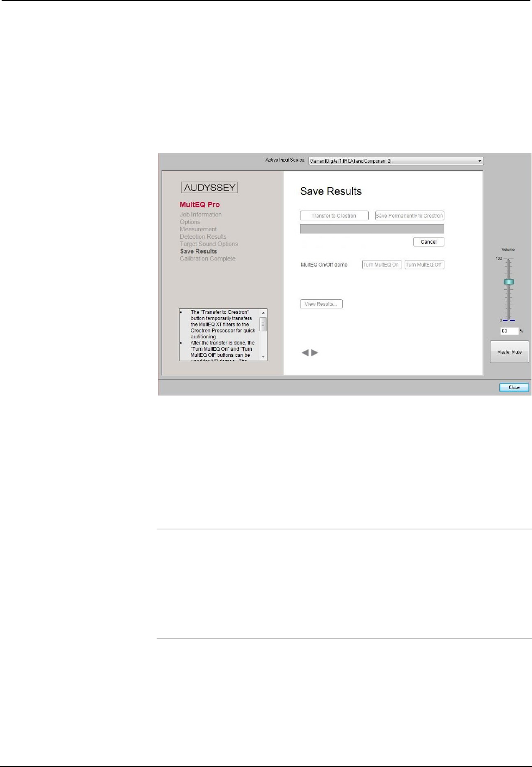Click Turn MultEQ On button

381,265
